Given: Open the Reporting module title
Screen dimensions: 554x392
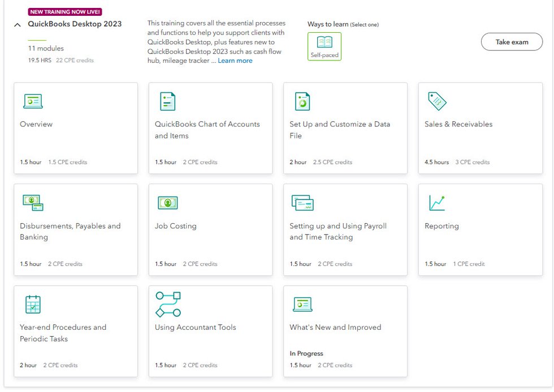Looking at the screenshot, I should [442, 226].
